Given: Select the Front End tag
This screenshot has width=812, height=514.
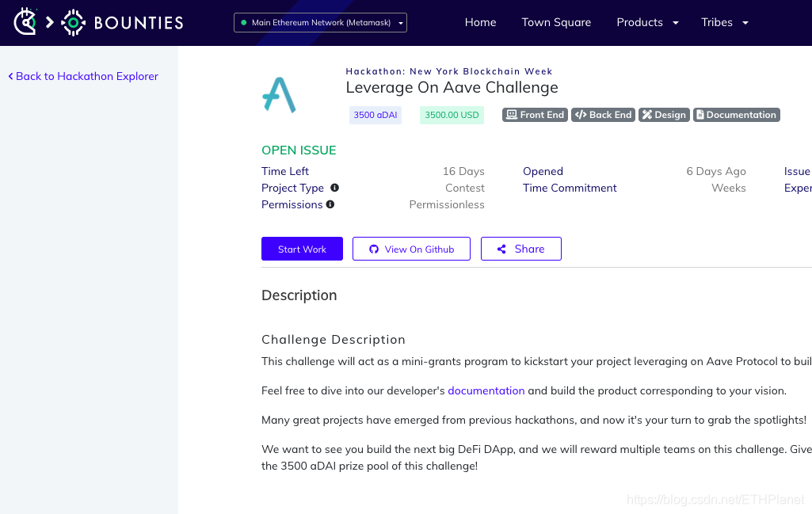Looking at the screenshot, I should point(535,115).
